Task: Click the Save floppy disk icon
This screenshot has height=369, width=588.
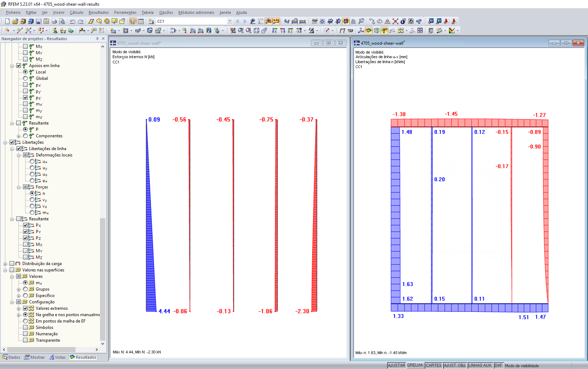Action: click(39, 21)
